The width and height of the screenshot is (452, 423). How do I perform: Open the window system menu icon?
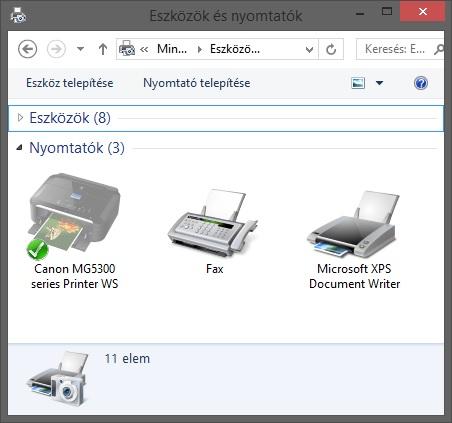pos(18,15)
